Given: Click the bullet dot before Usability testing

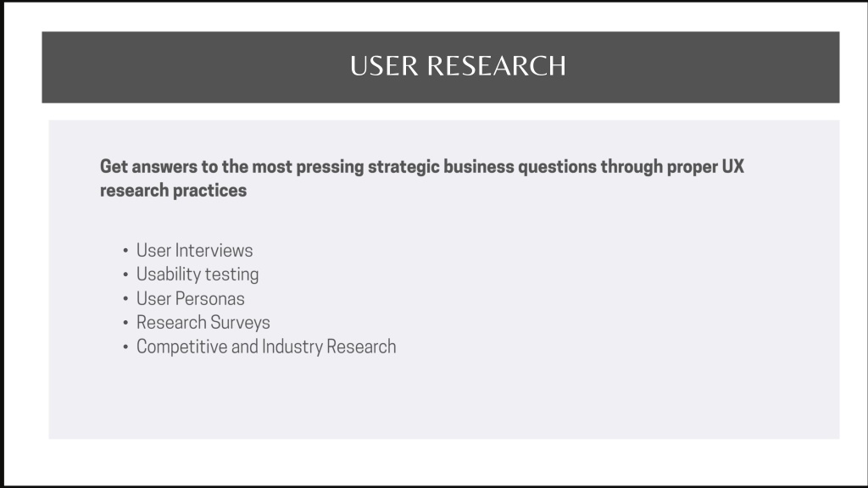Looking at the screenshot, I should (125, 274).
